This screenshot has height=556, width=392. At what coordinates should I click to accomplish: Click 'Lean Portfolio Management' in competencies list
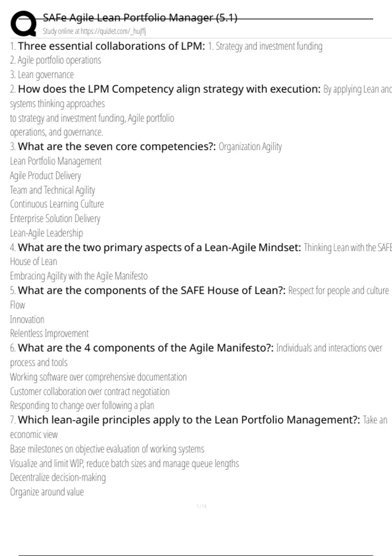(x=56, y=161)
